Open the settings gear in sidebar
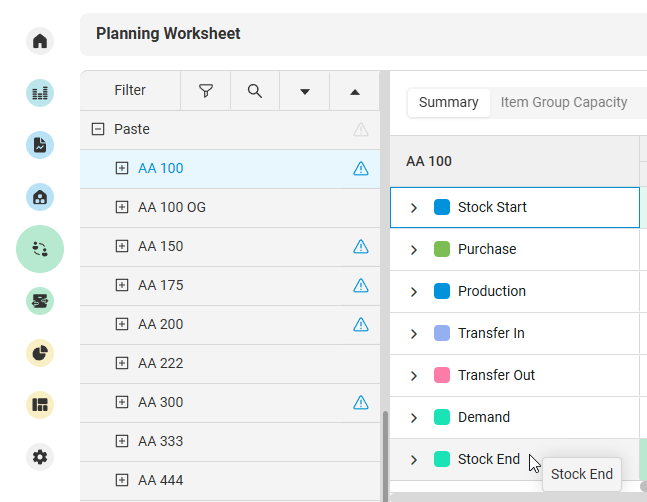The width and height of the screenshot is (647, 502). pyautogui.click(x=40, y=457)
